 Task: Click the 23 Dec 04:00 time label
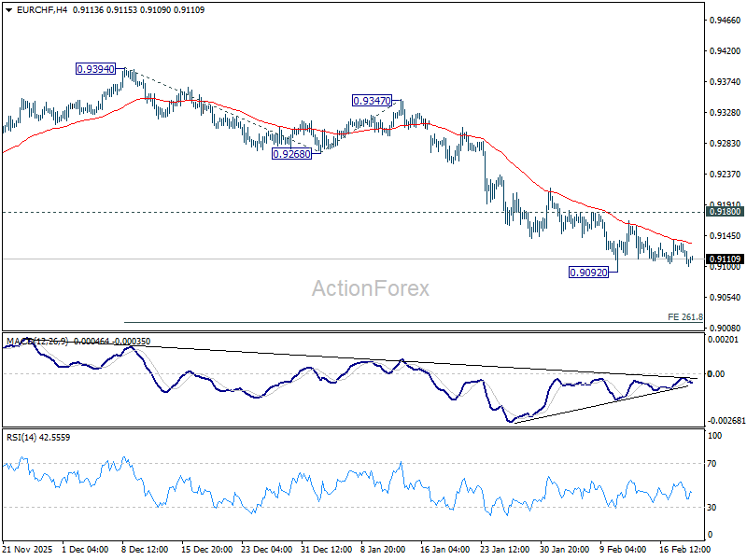(267, 549)
